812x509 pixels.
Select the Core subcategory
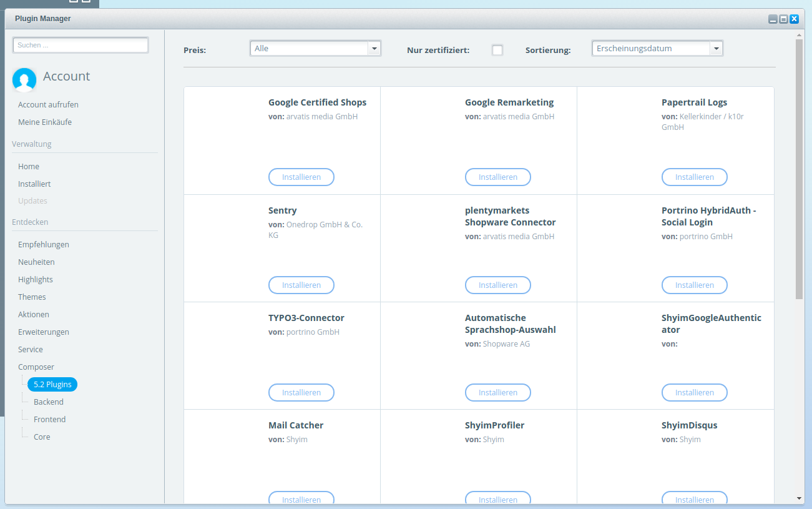pos(42,437)
